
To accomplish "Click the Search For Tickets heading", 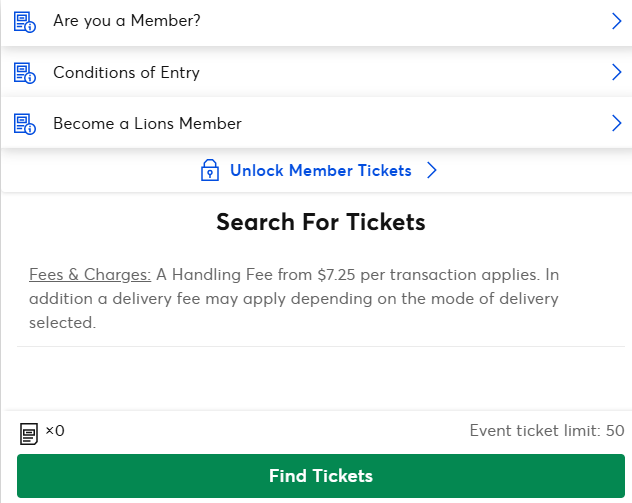I will 321,222.
